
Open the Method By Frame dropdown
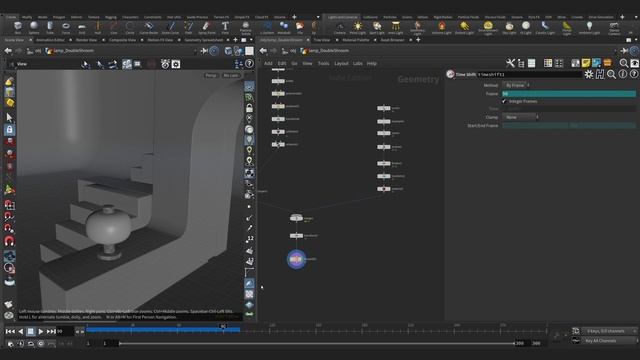pyautogui.click(x=516, y=85)
